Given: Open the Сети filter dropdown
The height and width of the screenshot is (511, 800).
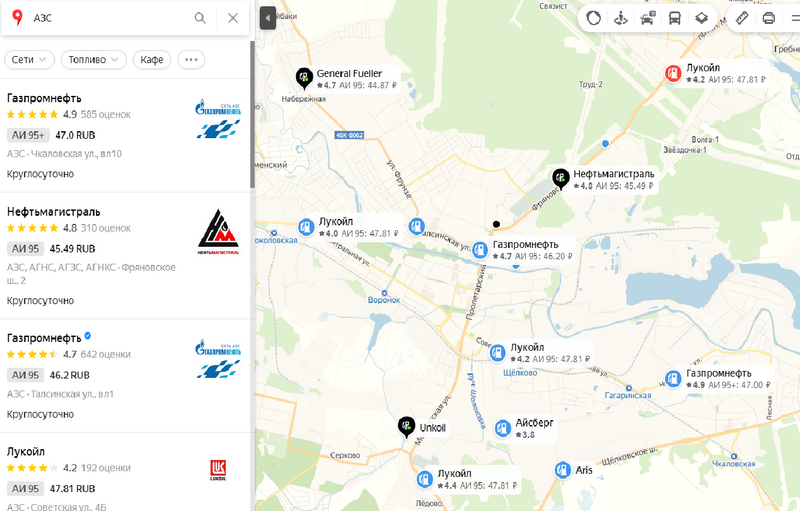Looking at the screenshot, I should pos(29,60).
